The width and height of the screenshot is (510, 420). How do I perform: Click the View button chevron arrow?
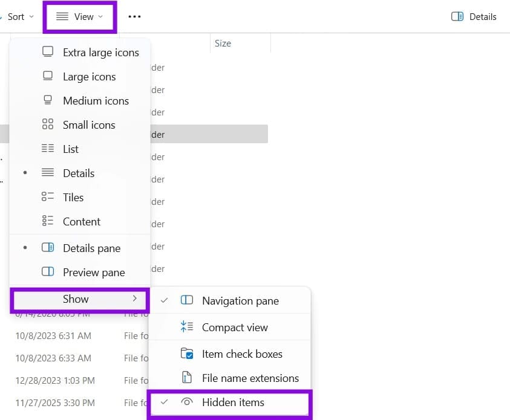point(100,16)
